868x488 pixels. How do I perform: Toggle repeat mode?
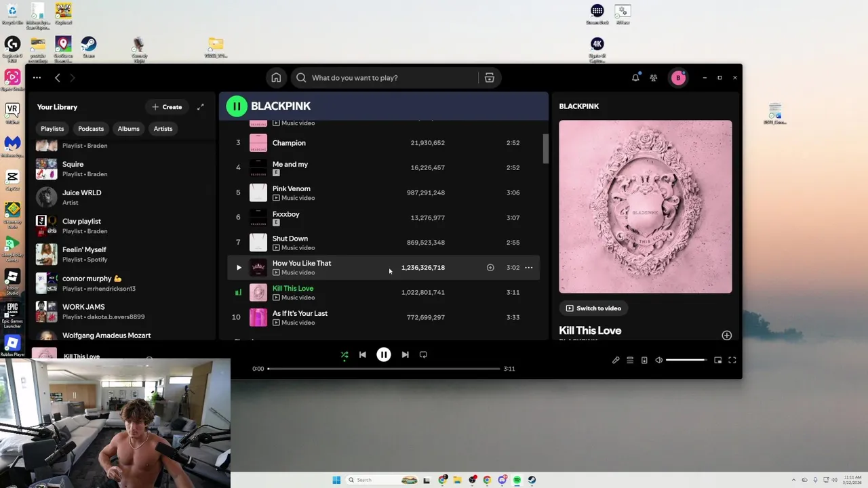click(x=423, y=354)
